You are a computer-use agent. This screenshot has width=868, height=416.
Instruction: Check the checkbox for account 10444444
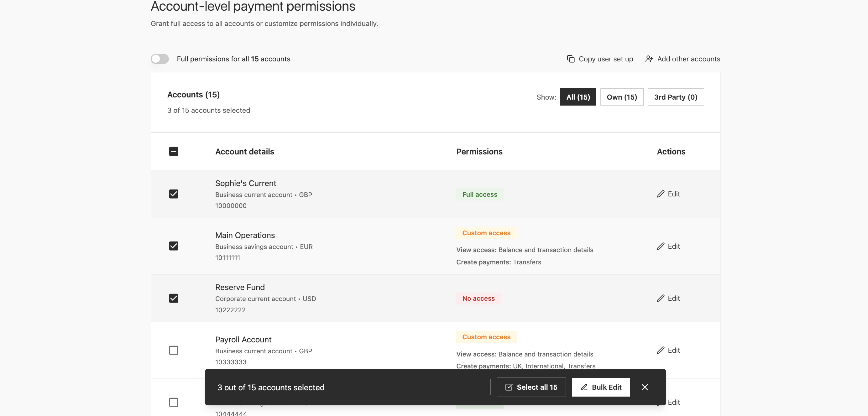[x=174, y=402]
